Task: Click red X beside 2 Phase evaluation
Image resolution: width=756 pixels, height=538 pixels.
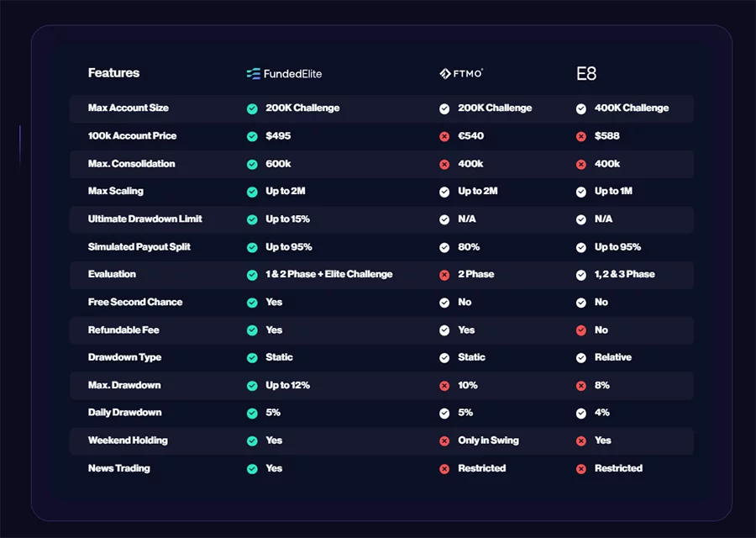Action: (444, 275)
